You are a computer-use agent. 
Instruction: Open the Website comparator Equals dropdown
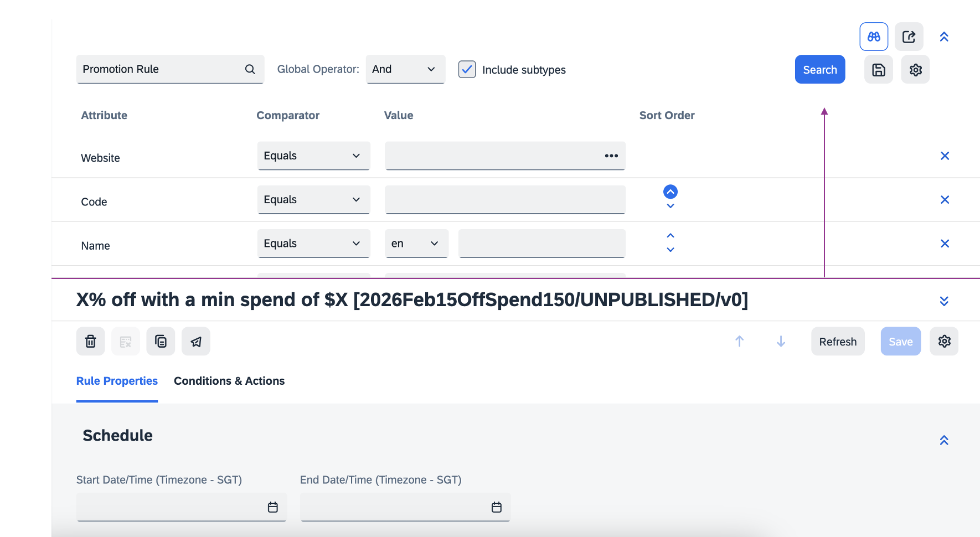[313, 156]
